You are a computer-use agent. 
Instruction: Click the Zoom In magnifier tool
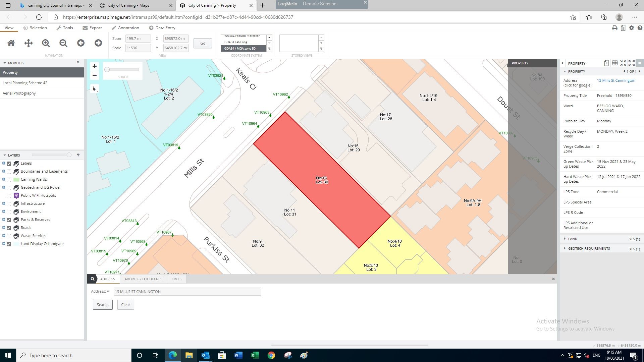(x=46, y=43)
